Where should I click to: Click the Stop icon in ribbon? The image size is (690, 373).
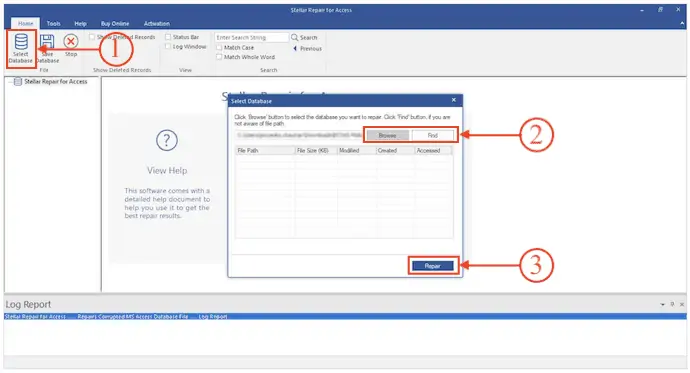[x=70, y=41]
